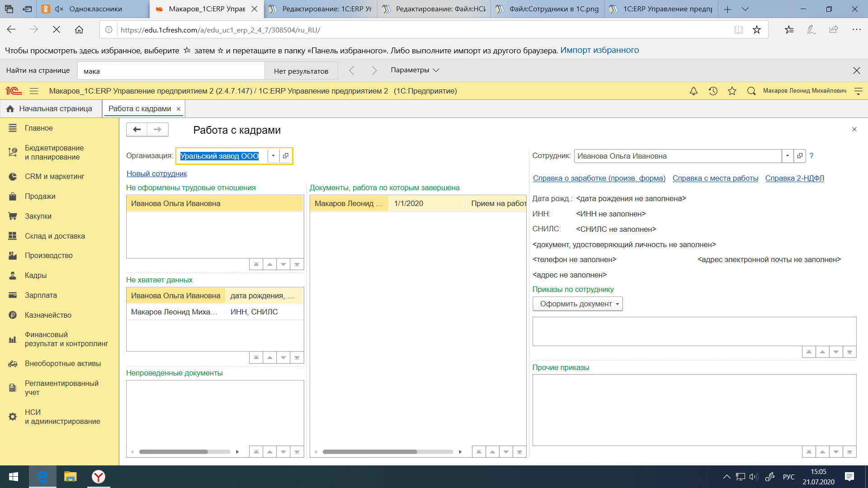The image size is (868, 488).
Task: Stop page loading in browser
Action: point(57,30)
